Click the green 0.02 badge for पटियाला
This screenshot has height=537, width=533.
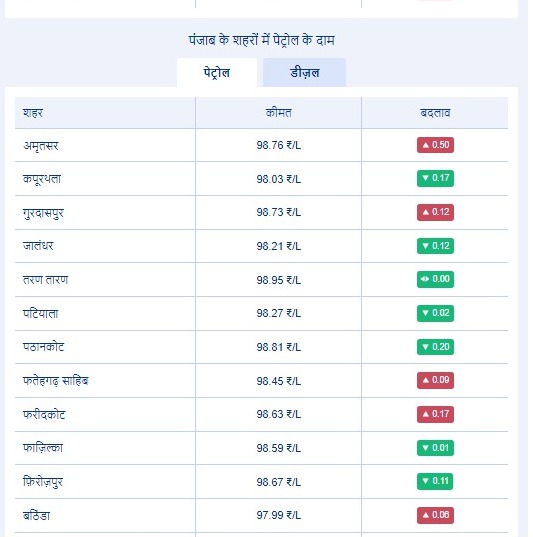tap(435, 313)
